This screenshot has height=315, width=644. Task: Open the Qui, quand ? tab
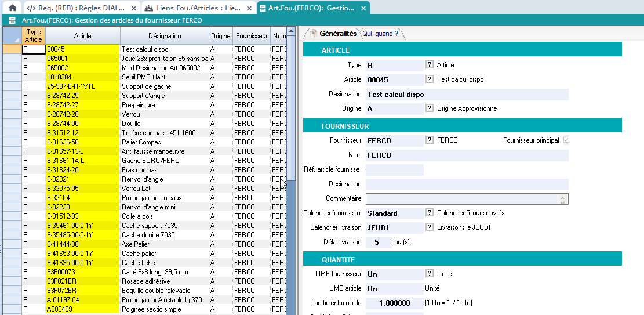[380, 34]
